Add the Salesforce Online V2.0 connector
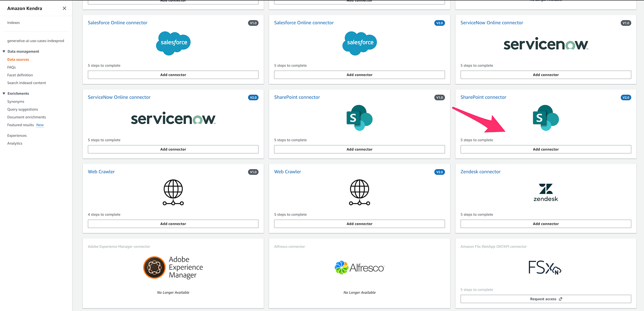This screenshot has width=644, height=311. [360, 75]
